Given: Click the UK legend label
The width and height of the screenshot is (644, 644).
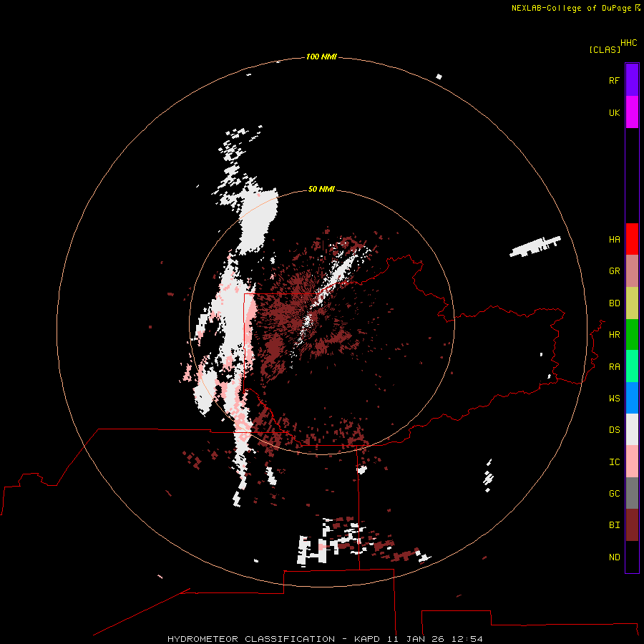Looking at the screenshot, I should [x=614, y=112].
